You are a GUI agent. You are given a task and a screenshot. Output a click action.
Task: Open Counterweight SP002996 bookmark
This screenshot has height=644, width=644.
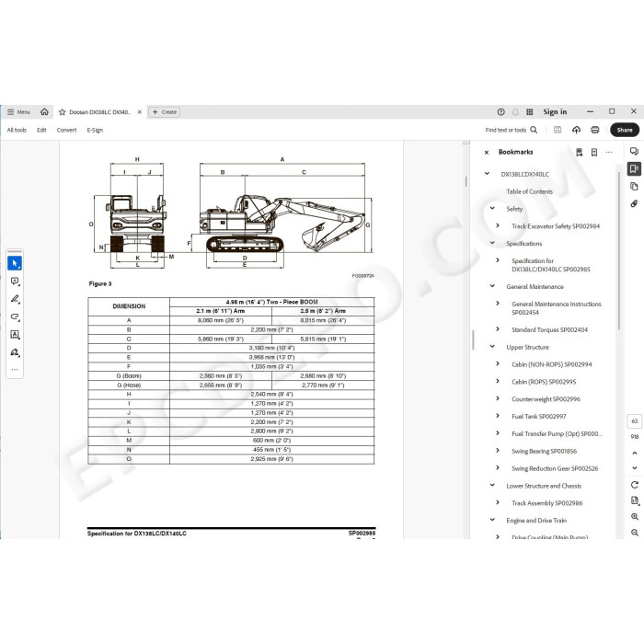(546, 398)
